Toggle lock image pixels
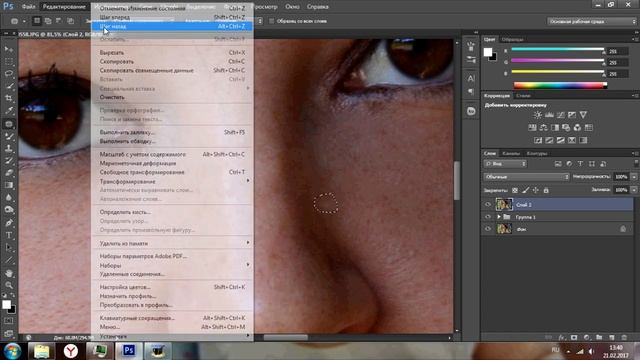The width and height of the screenshot is (640, 360). click(x=525, y=190)
